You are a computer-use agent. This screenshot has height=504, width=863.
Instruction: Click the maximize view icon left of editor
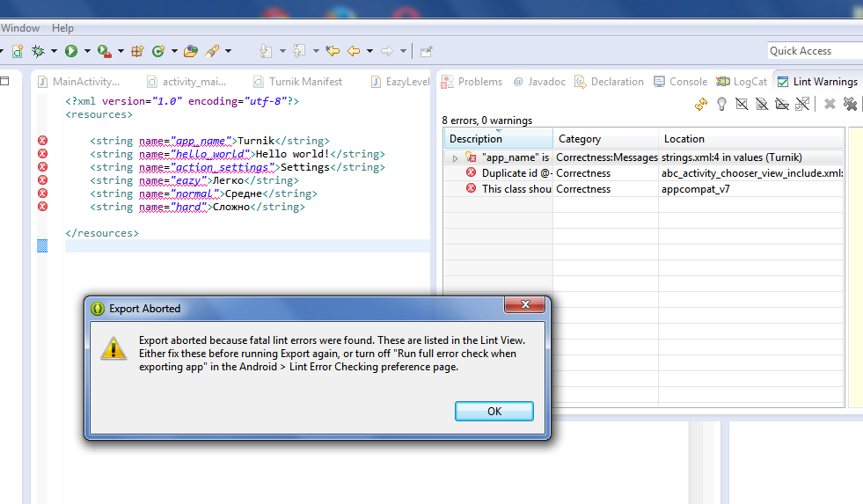[4, 81]
